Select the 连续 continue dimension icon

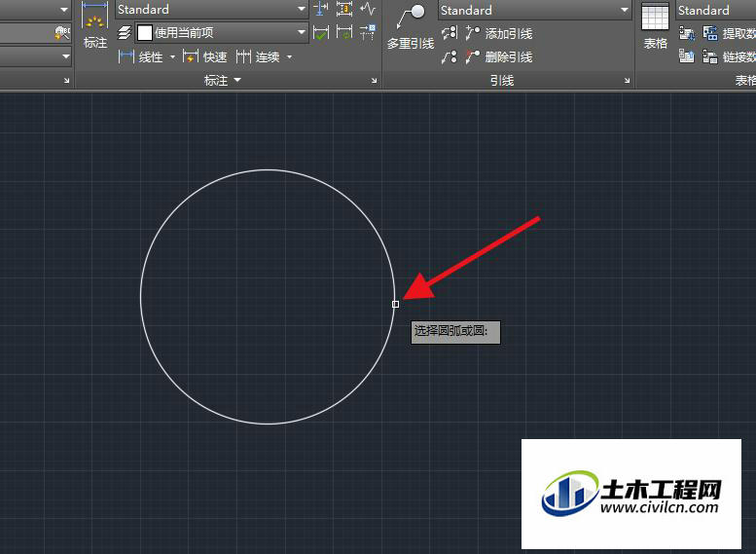pyautogui.click(x=243, y=56)
